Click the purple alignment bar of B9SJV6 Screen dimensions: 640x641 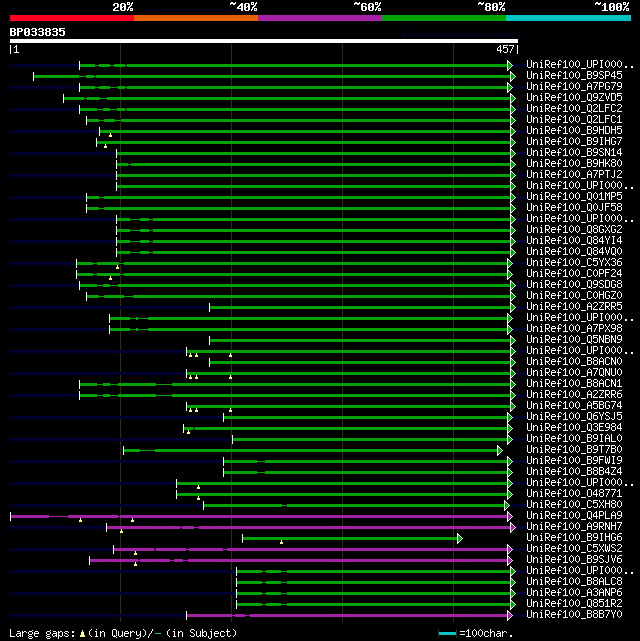click(298, 560)
